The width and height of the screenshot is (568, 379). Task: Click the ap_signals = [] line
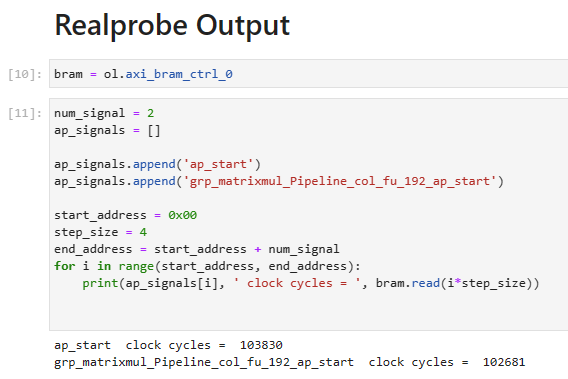107,130
